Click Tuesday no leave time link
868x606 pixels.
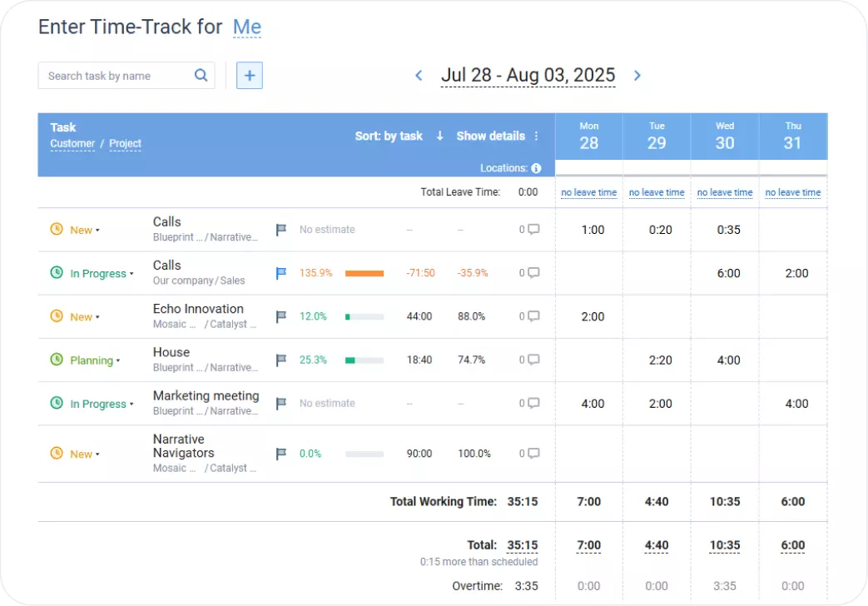pyautogui.click(x=657, y=192)
